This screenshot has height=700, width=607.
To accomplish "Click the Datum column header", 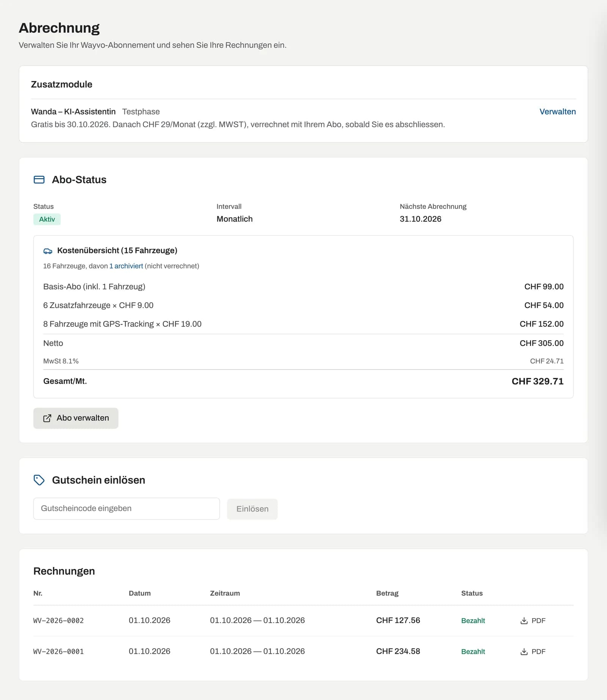I will point(140,593).
